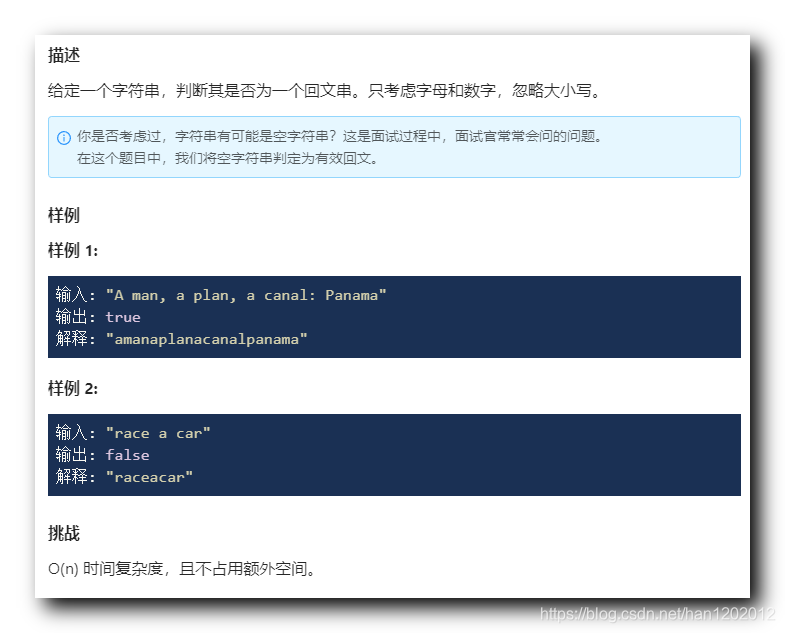Click the 样例 1: heading
This screenshot has width=785, height=633.
coord(73,250)
